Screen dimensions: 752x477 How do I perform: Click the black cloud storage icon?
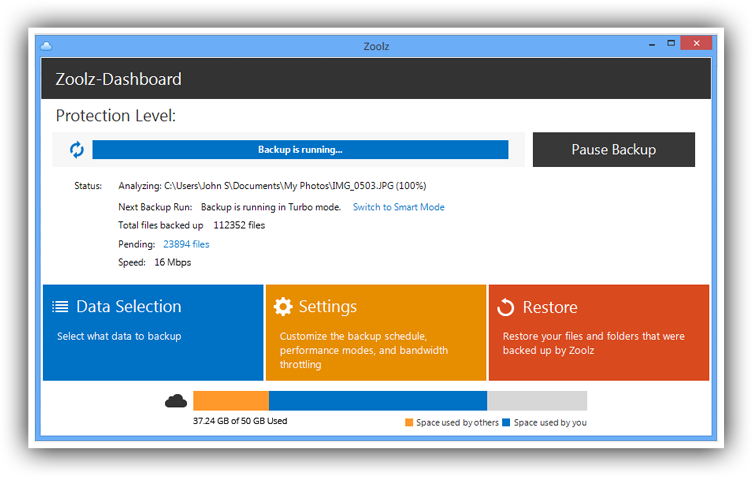(x=176, y=401)
